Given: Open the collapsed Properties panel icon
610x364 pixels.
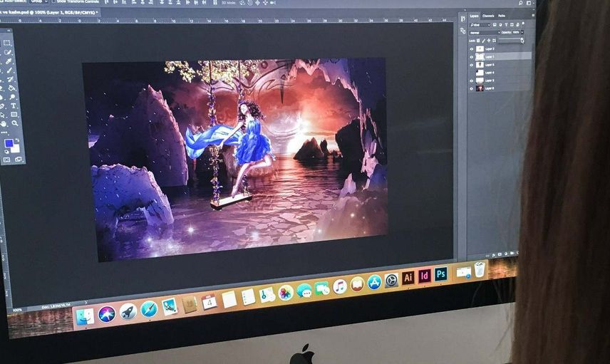Looking at the screenshot, I should click(x=463, y=31).
